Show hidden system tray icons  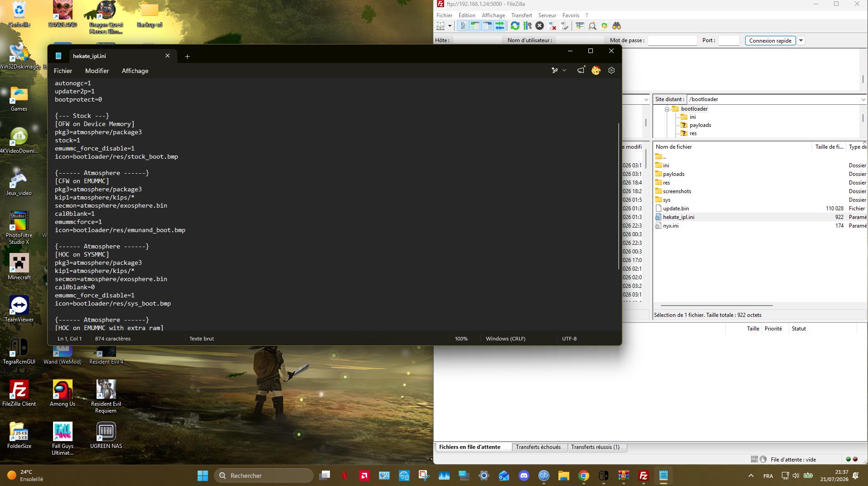[751, 476]
